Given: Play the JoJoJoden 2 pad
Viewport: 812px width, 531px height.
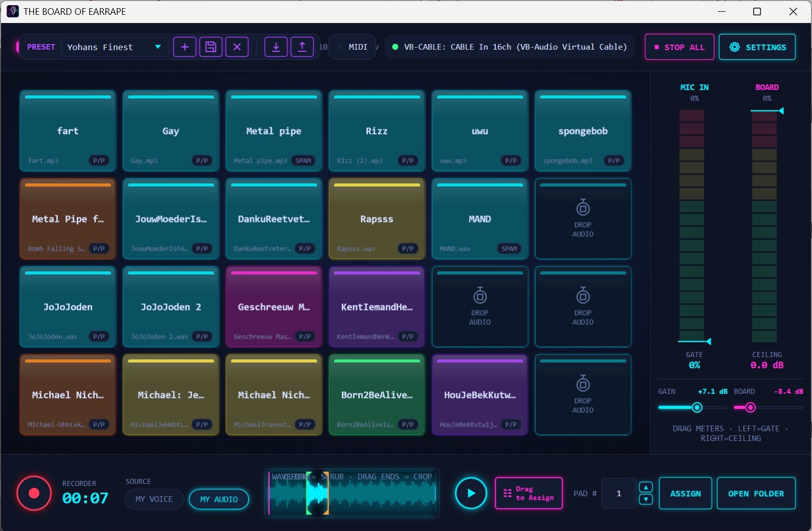Looking at the screenshot, I should (171, 307).
